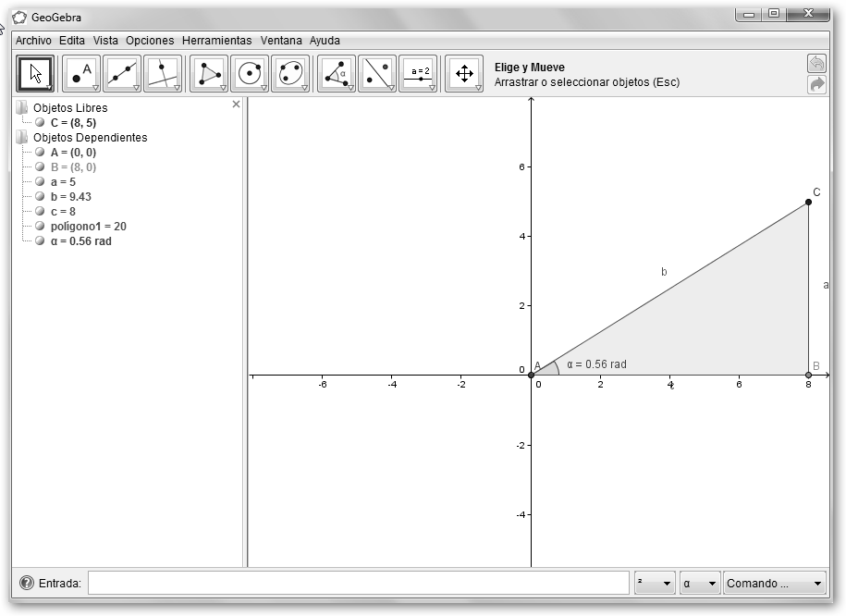
Task: Open the Herramientas menu
Action: (216, 41)
